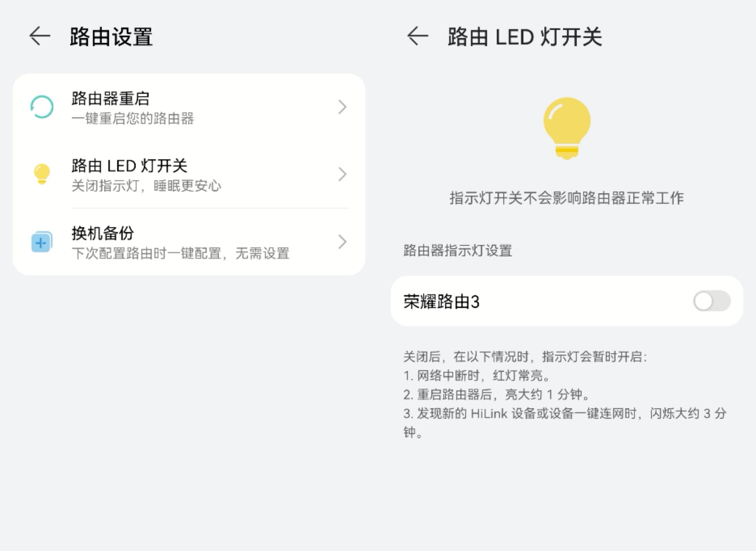Select 路由 LED 灯开关 menu item

tap(129, 166)
